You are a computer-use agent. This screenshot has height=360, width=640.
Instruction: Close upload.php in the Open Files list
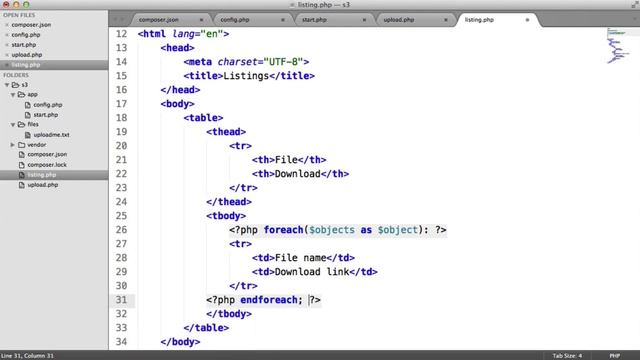point(7,55)
